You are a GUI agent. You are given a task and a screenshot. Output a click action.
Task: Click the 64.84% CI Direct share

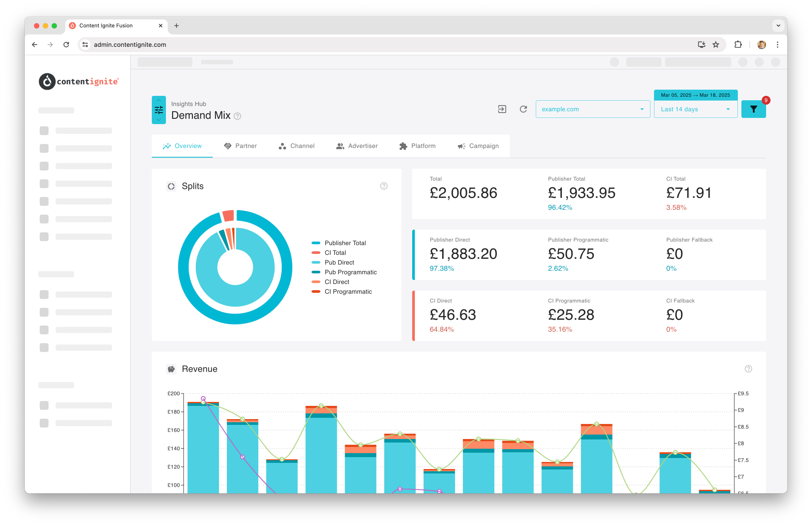coord(442,329)
